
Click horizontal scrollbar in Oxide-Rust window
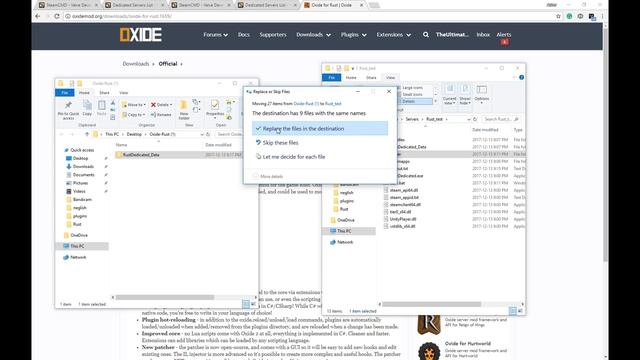tap(164, 298)
